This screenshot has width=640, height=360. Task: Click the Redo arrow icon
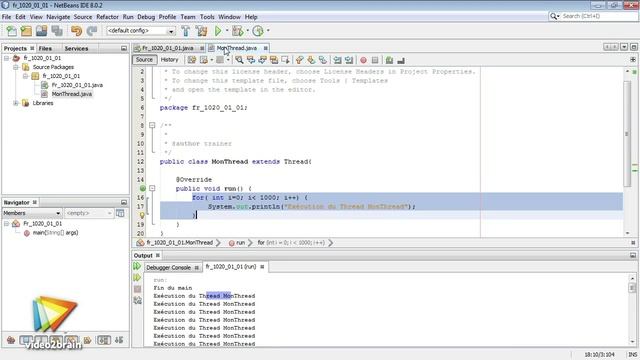pos(92,31)
